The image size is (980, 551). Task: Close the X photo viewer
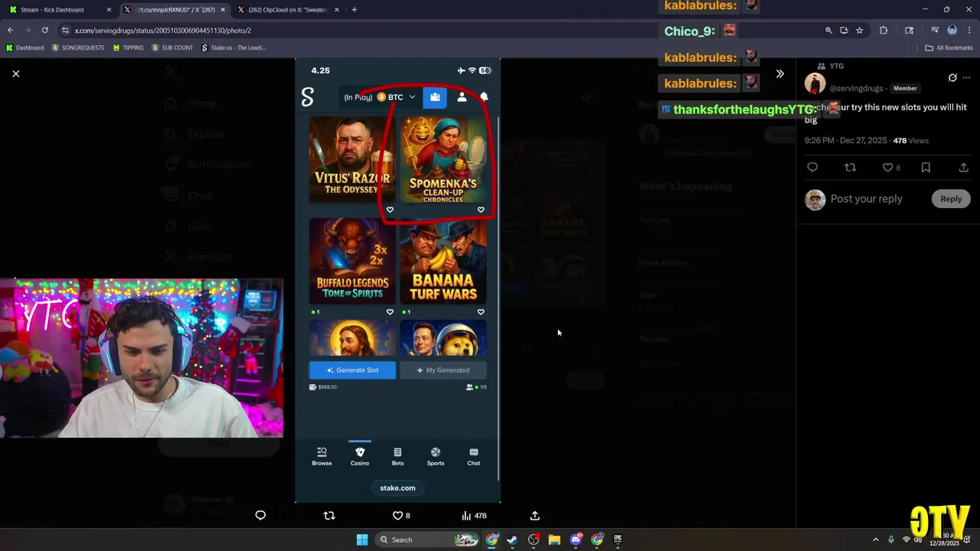point(16,73)
